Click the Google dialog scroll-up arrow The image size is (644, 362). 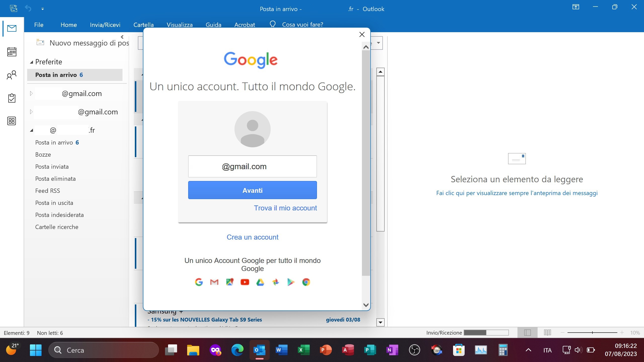366,47
